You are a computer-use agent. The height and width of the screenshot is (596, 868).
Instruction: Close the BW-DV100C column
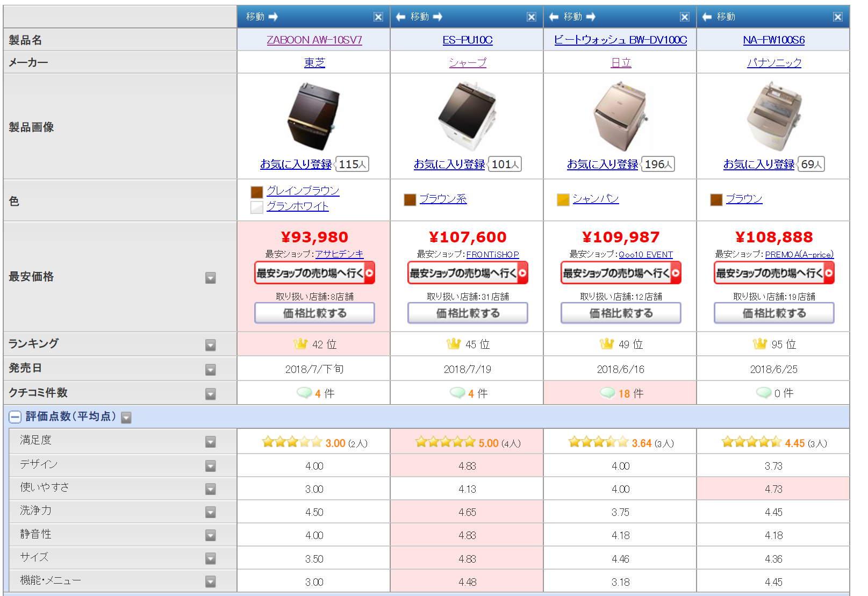coord(685,17)
